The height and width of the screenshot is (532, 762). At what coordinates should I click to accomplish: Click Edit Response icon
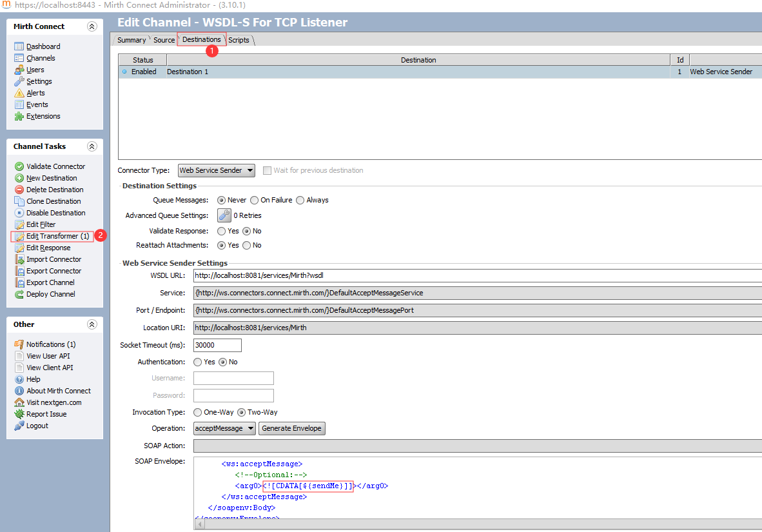pos(19,248)
